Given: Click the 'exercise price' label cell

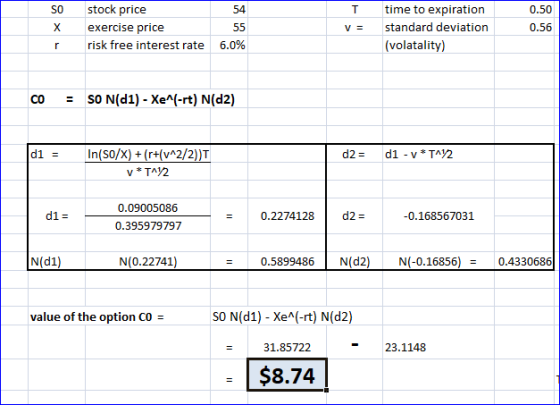Looking at the screenshot, I should click(126, 28).
